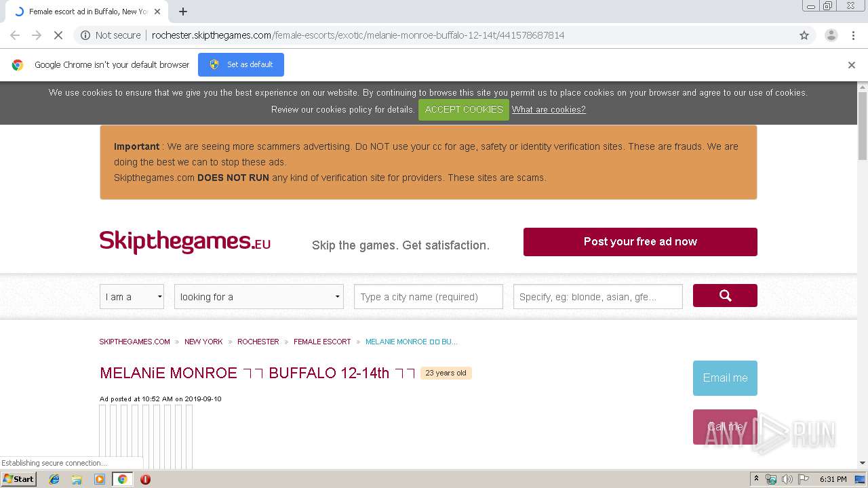
Task: Click the ad title MELANiE MONROE heading
Action: pyautogui.click(x=257, y=373)
